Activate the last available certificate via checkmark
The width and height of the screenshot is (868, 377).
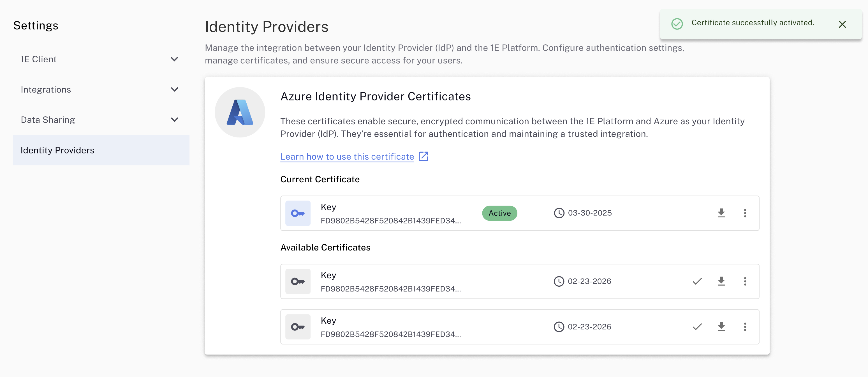(697, 327)
